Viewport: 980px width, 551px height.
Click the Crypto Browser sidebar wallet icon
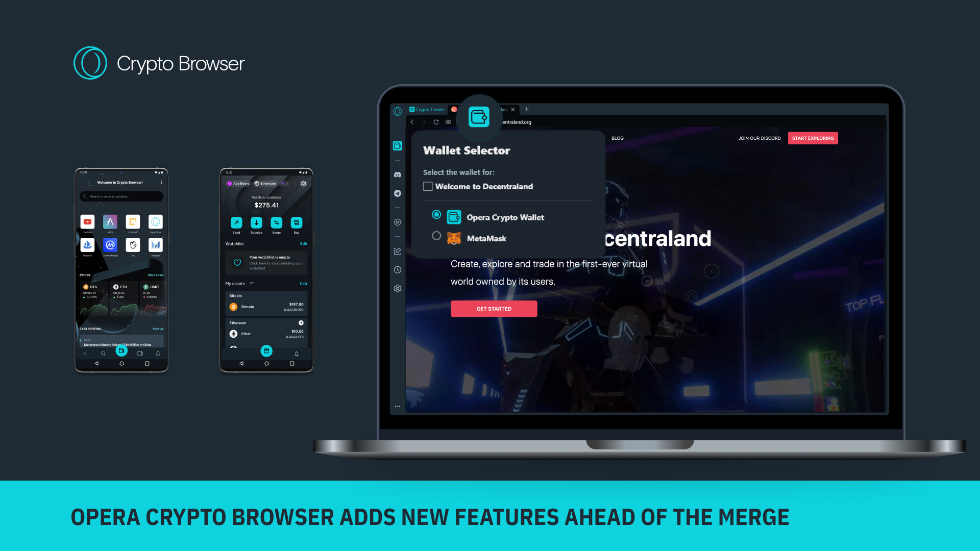click(x=398, y=146)
